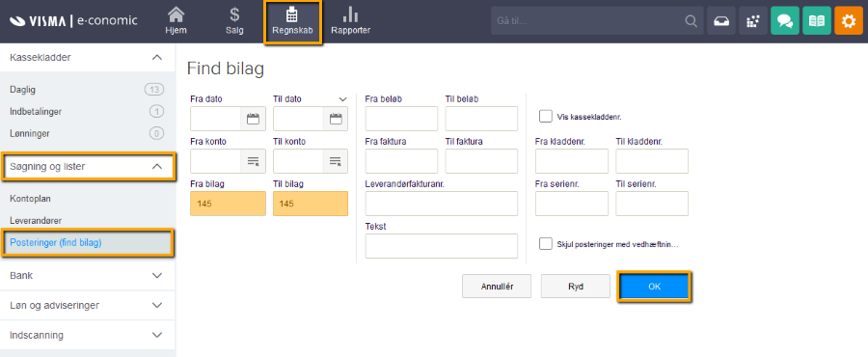Open calendar picker for Fra dato

(x=253, y=119)
